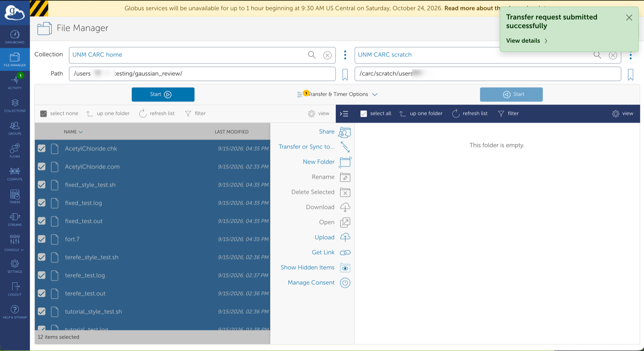The width and height of the screenshot is (644, 351).
Task: Choose Transfer or Sync to...
Action: (x=314, y=147)
